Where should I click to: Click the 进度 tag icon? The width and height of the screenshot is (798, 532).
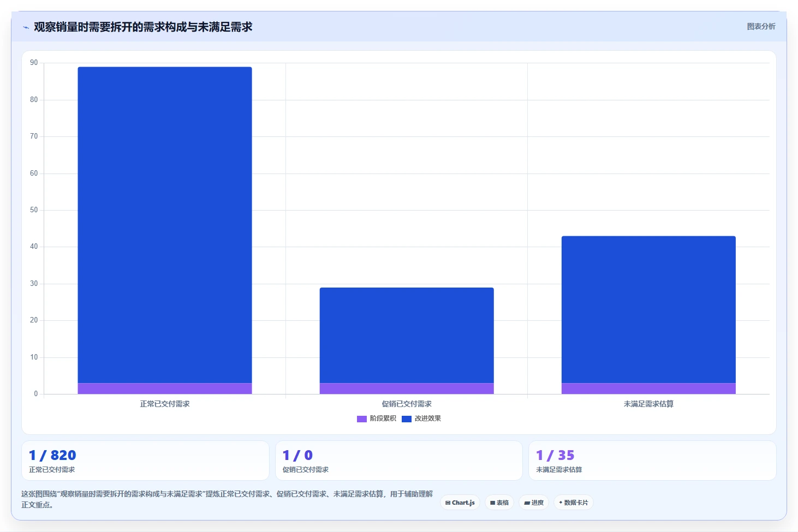tap(527, 503)
